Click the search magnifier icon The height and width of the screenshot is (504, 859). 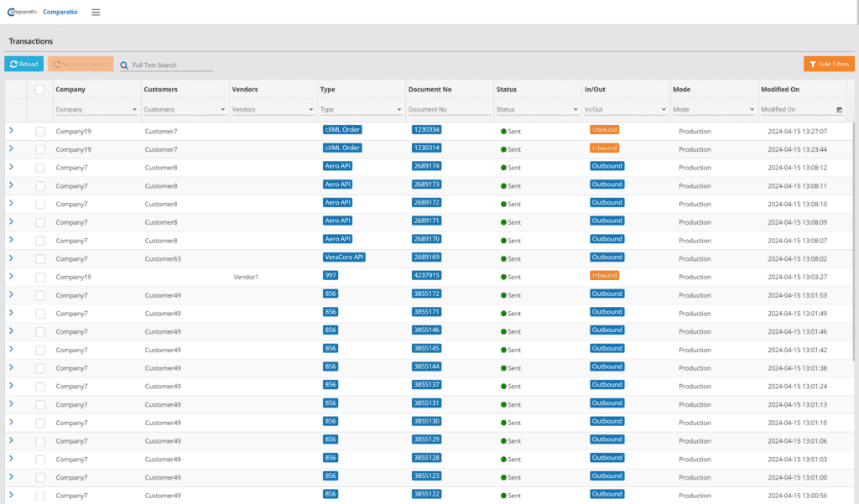pos(124,65)
